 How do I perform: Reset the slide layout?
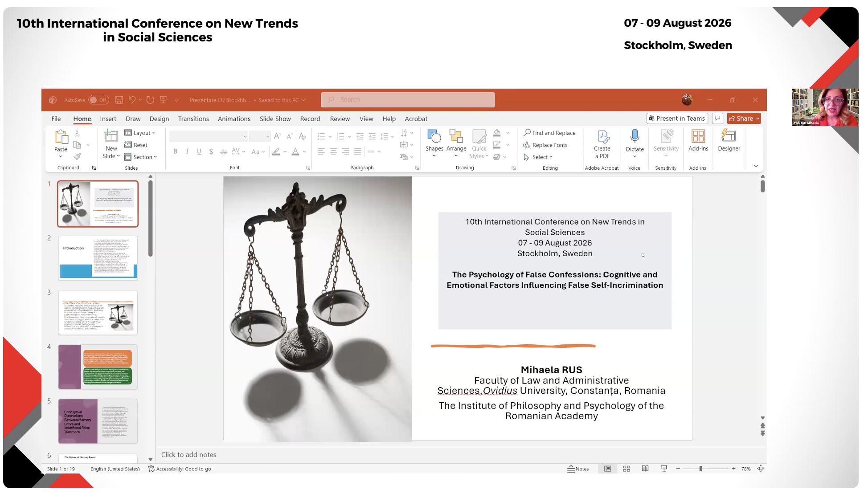pos(136,145)
